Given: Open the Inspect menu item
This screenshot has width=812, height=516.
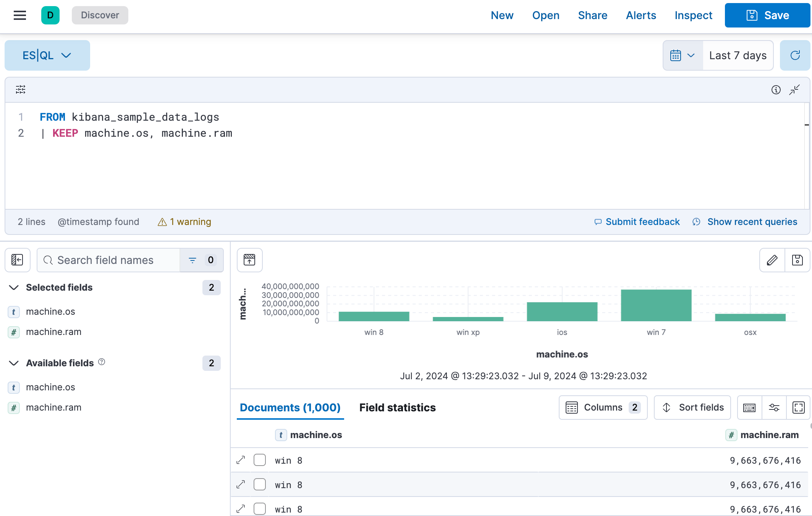Looking at the screenshot, I should pyautogui.click(x=693, y=15).
